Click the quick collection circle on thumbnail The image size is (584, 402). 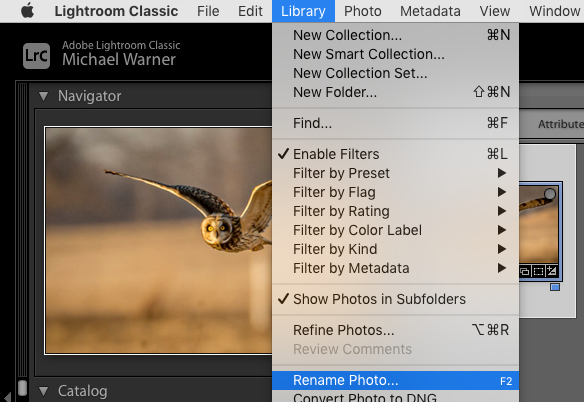(x=550, y=194)
